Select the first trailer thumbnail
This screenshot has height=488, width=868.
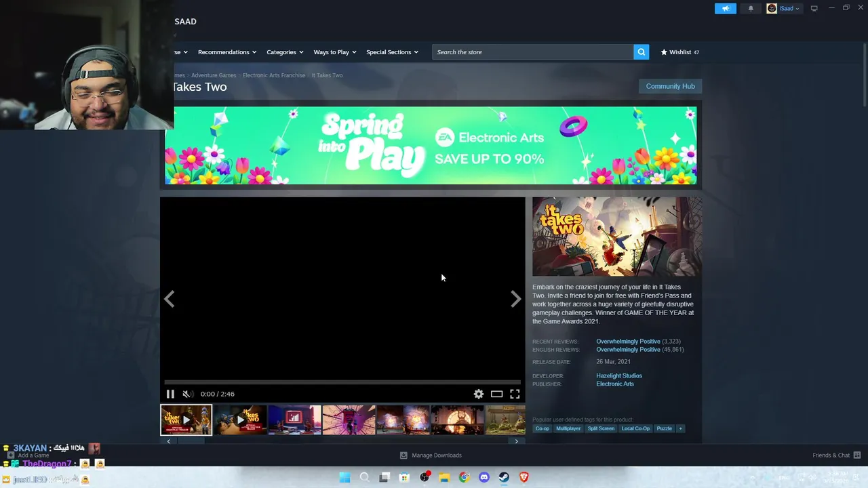point(186,420)
